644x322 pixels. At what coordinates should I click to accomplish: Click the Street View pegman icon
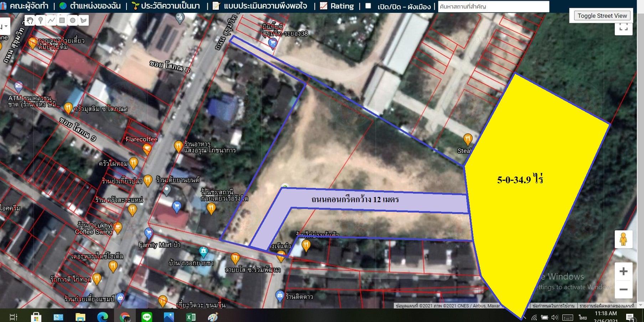(x=623, y=239)
